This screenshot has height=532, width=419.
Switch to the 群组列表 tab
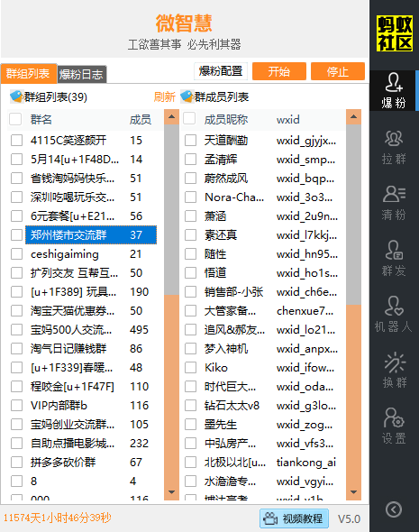[29, 74]
